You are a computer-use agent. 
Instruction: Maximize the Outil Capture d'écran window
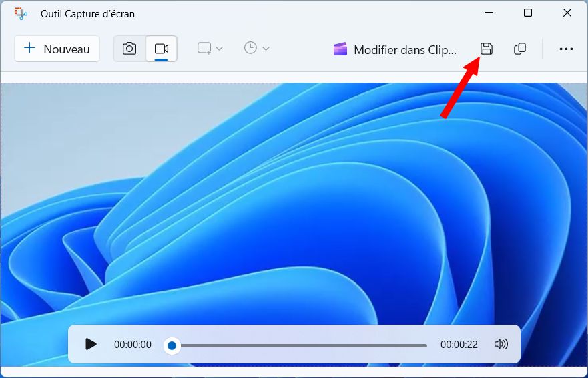(528, 13)
